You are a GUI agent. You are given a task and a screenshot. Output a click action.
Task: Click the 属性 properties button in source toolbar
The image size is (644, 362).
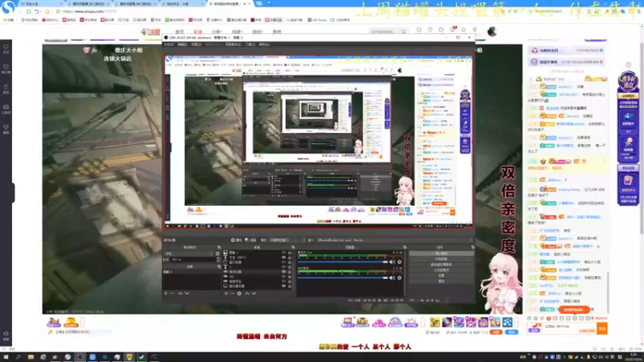pyautogui.click(x=237, y=240)
